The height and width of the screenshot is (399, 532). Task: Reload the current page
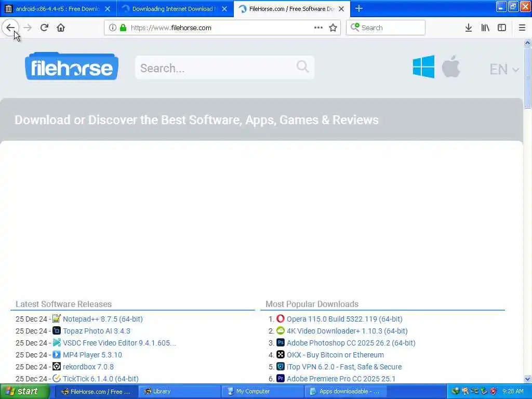tap(44, 28)
